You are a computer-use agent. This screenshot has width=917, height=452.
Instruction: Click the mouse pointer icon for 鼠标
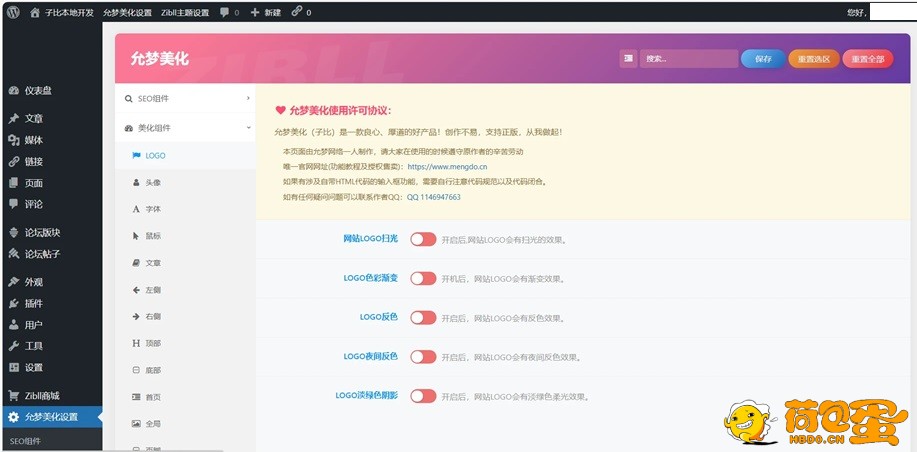point(136,236)
